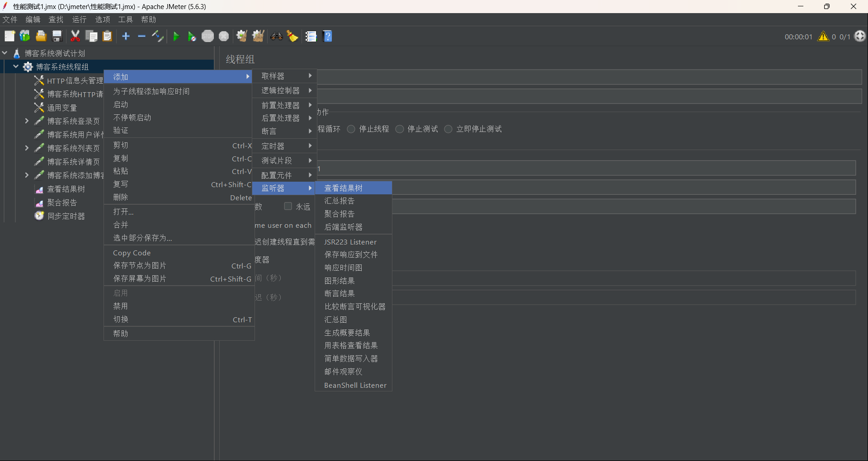Choose 查看结果树 from listener submenu

(x=354, y=188)
